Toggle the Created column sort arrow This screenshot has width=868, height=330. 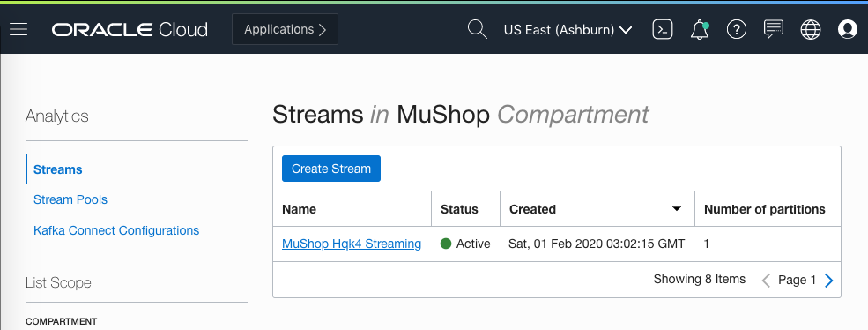click(x=676, y=209)
